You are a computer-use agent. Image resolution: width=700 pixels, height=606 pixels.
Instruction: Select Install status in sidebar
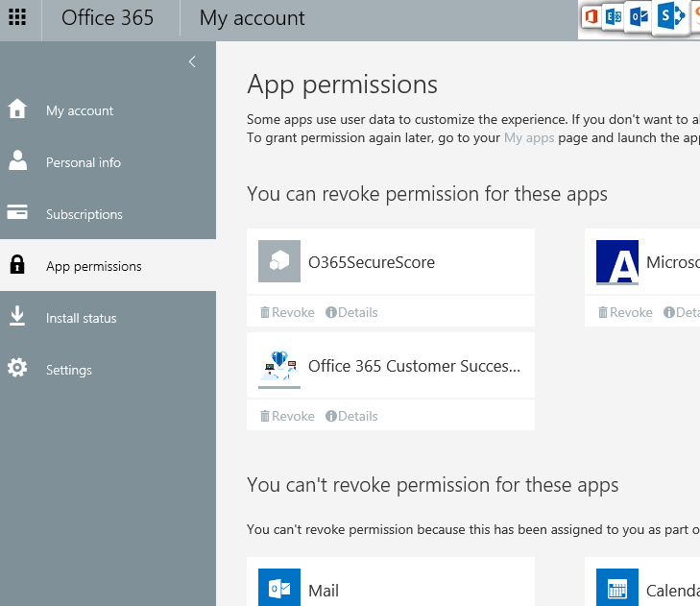81,318
